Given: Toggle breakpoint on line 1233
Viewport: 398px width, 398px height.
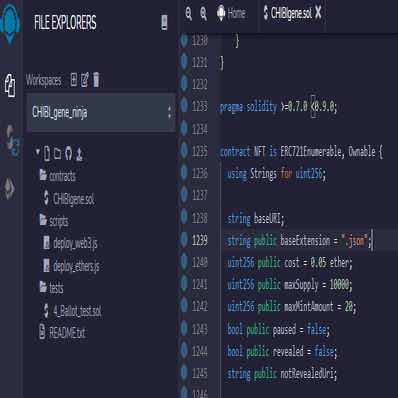Looking at the screenshot, I should 184,106.
